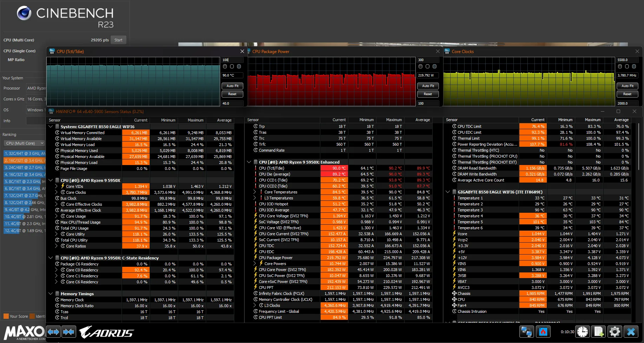Click Auto Fit in the CPU Package Power graph
Viewport: 644px width, 343px height.
tap(428, 86)
